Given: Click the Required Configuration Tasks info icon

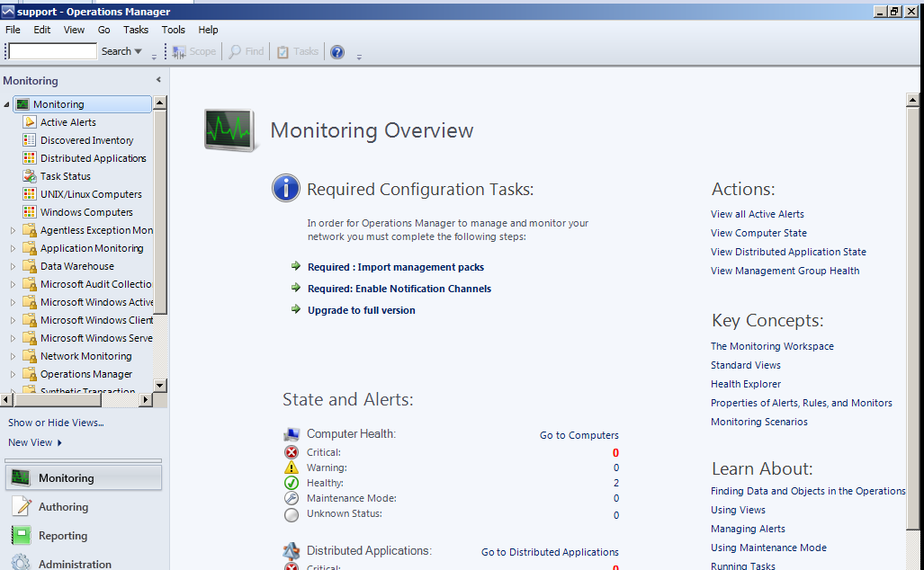Looking at the screenshot, I should point(286,189).
